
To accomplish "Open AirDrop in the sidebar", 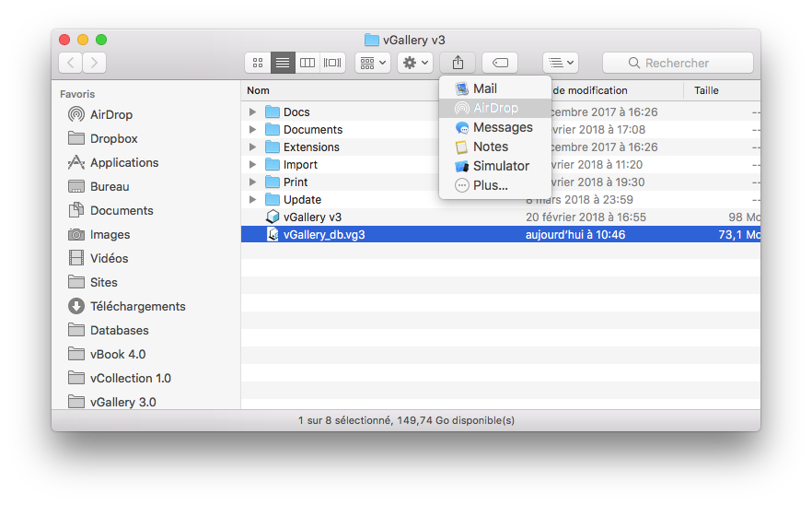I will click(x=110, y=114).
